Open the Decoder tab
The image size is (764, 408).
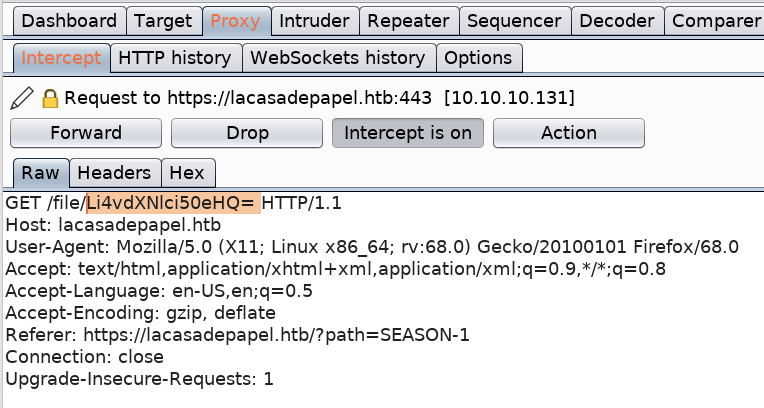[x=617, y=20]
